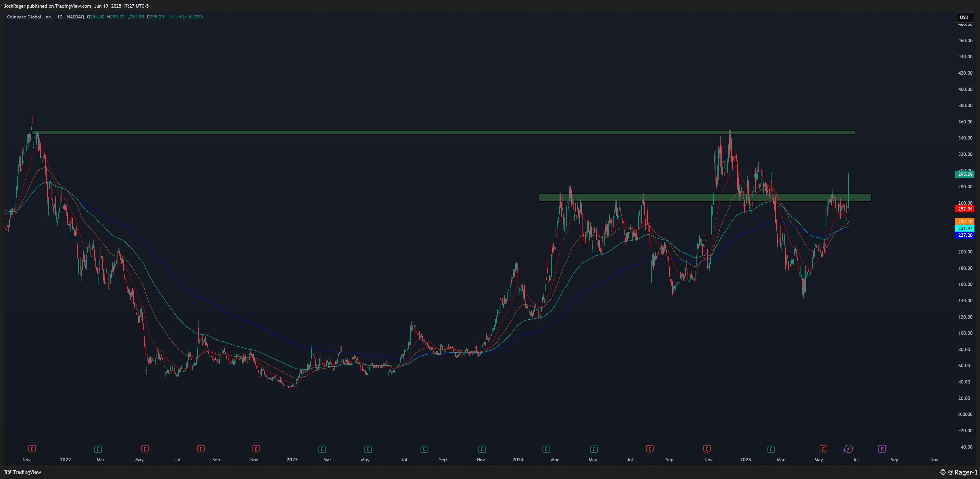Open the green earnings marker near February 2025

(x=771, y=449)
